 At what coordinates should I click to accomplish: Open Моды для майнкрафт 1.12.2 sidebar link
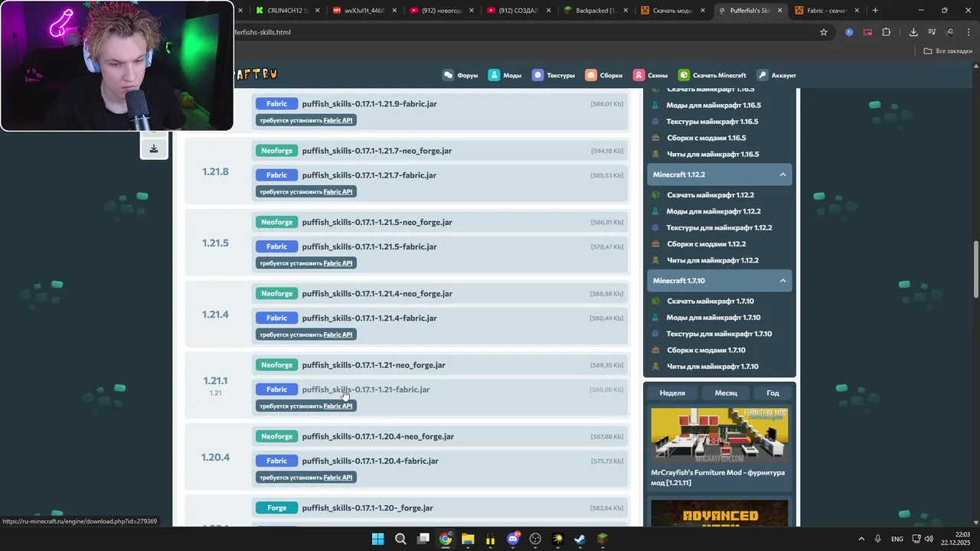click(714, 211)
